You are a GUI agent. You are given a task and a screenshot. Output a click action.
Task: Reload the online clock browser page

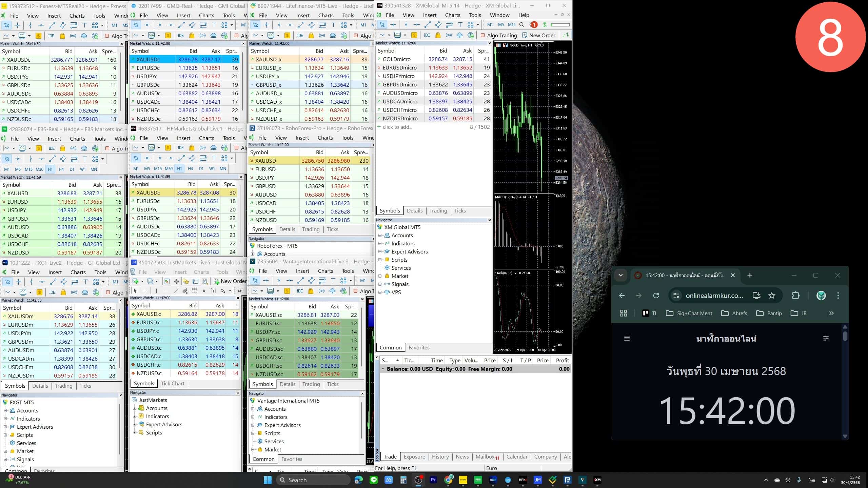(656, 296)
